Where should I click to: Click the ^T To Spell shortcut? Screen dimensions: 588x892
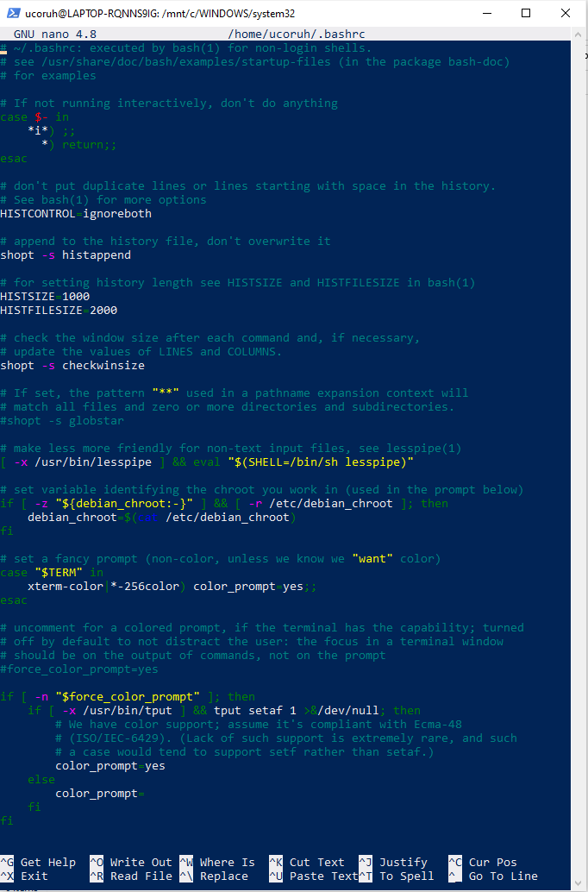[397, 876]
